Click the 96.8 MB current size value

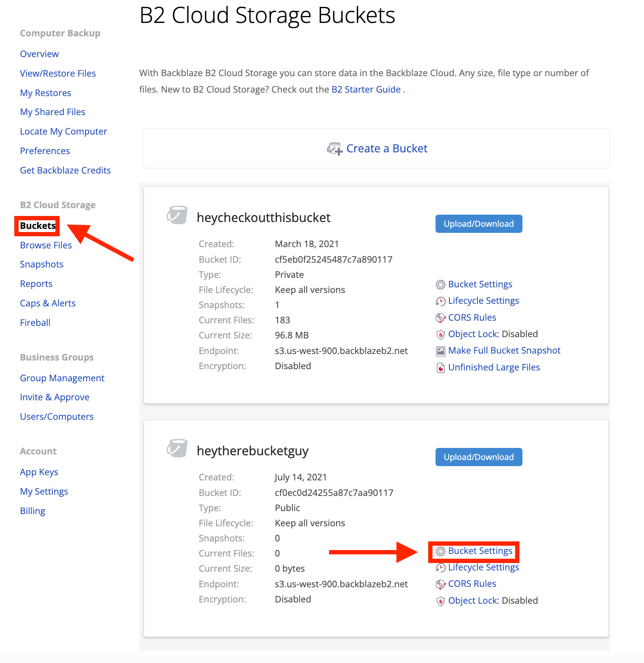pyautogui.click(x=292, y=335)
